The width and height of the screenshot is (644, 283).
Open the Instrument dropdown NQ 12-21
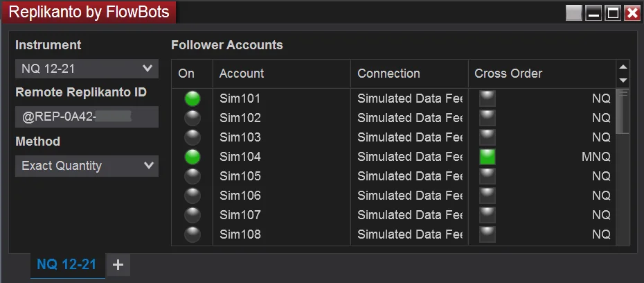[x=87, y=68]
